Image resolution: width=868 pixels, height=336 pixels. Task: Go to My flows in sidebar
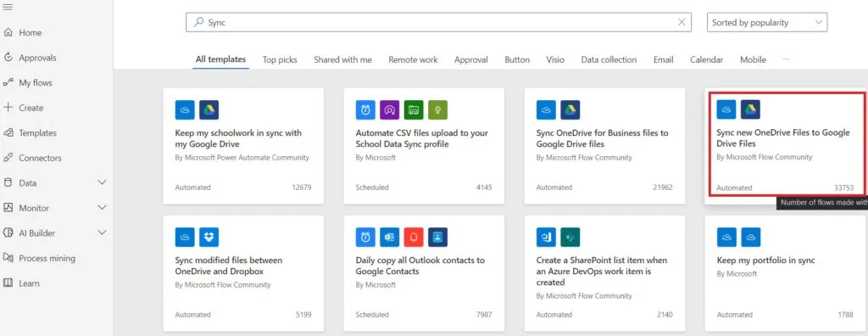[x=36, y=82]
